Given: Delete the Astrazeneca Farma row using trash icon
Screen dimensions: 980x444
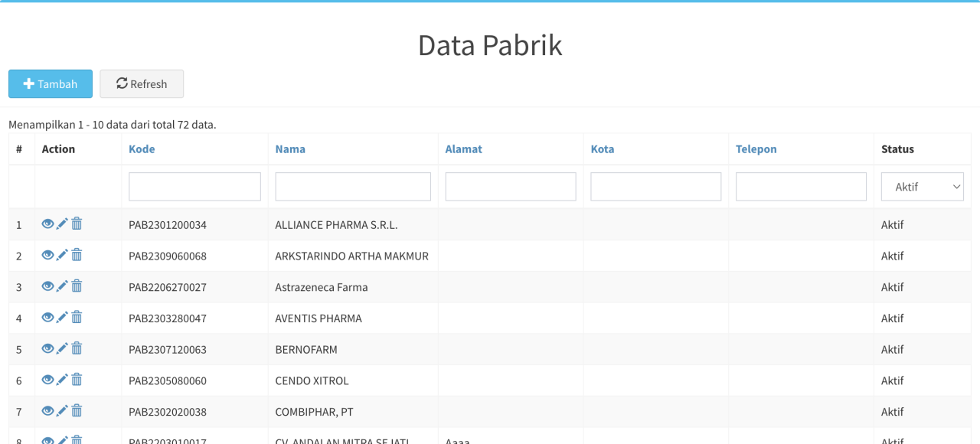Looking at the screenshot, I should tap(77, 286).
